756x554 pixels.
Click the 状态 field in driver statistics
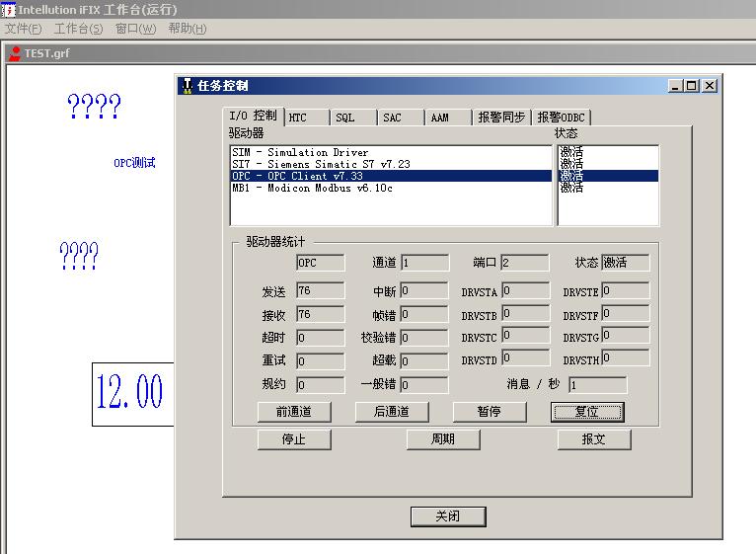(626, 263)
